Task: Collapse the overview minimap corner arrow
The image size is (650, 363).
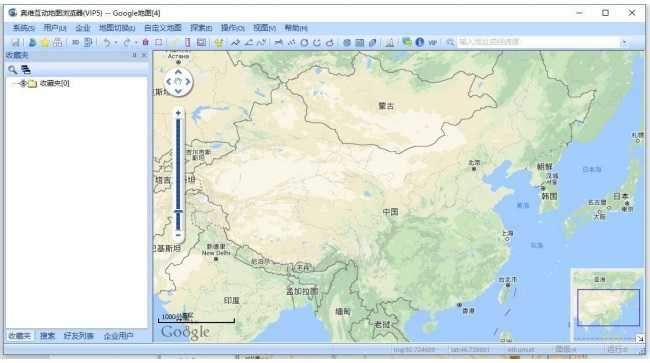Action: 640,339
